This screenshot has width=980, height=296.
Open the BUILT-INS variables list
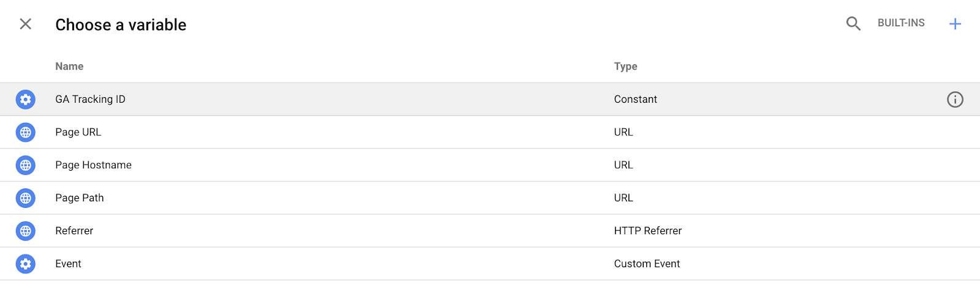pyautogui.click(x=901, y=23)
